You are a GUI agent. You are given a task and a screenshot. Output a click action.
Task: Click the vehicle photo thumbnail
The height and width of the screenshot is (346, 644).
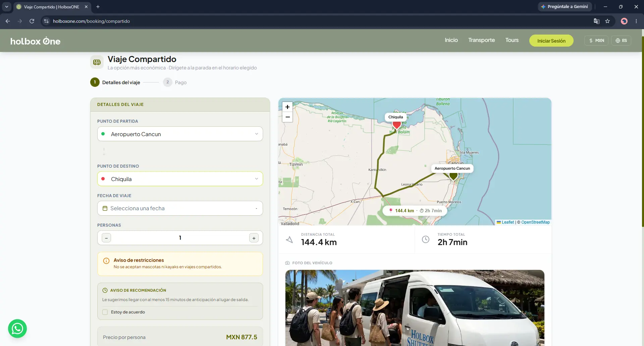[x=415, y=308]
